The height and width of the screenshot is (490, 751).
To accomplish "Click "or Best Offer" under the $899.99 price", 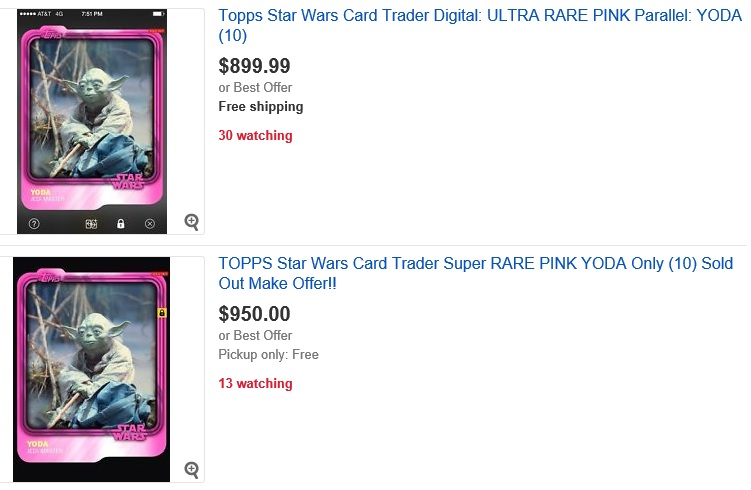I will click(255, 88).
